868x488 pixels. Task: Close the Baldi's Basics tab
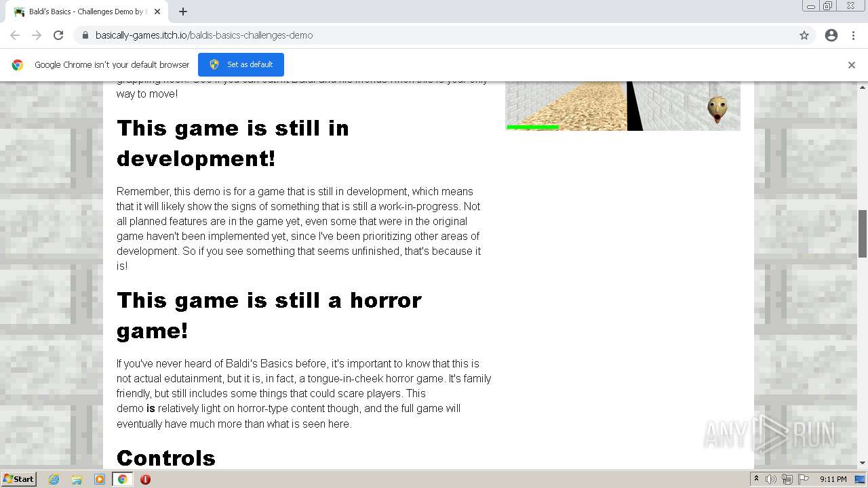[x=157, y=12]
